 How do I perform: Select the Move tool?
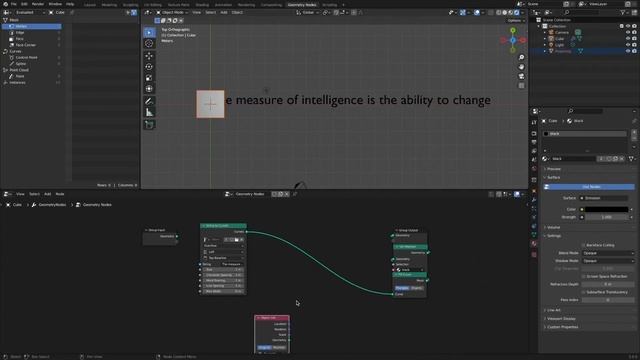click(149, 56)
